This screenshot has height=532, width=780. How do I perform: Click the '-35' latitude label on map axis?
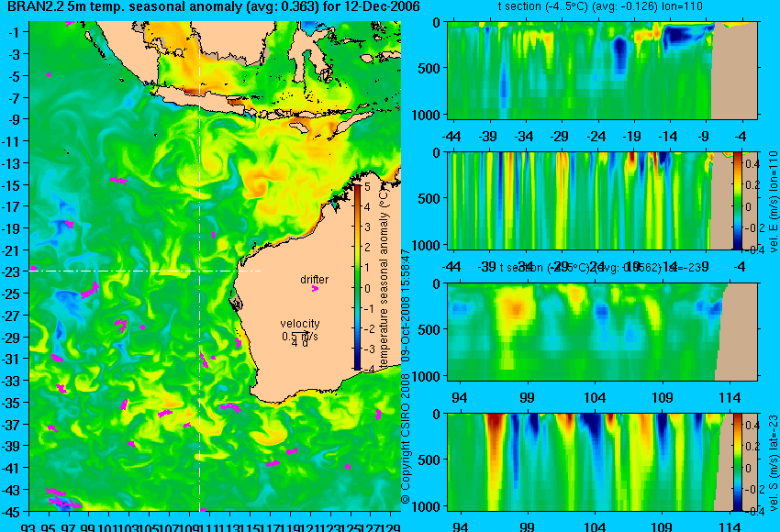[13, 403]
